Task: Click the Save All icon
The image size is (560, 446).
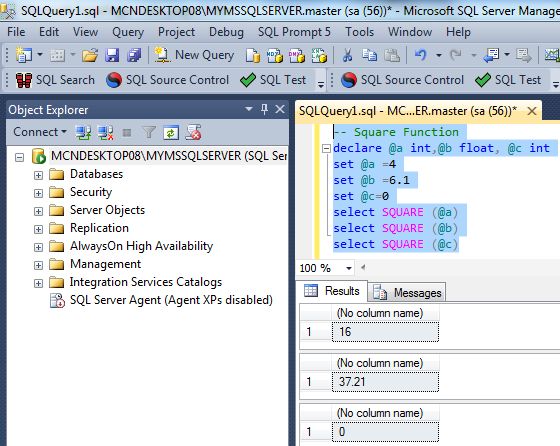Action: click(134, 55)
